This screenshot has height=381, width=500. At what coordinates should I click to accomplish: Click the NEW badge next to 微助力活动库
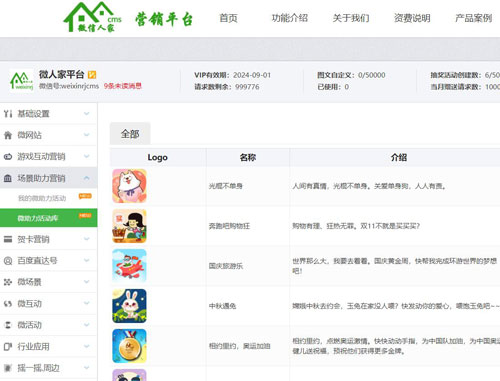click(x=85, y=216)
